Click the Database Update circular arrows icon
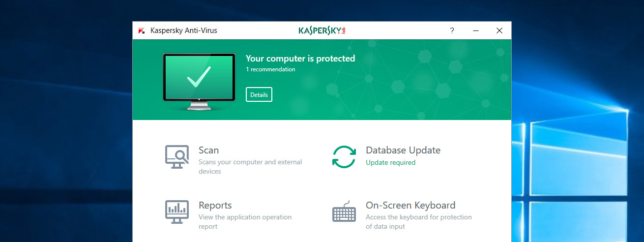 click(344, 157)
